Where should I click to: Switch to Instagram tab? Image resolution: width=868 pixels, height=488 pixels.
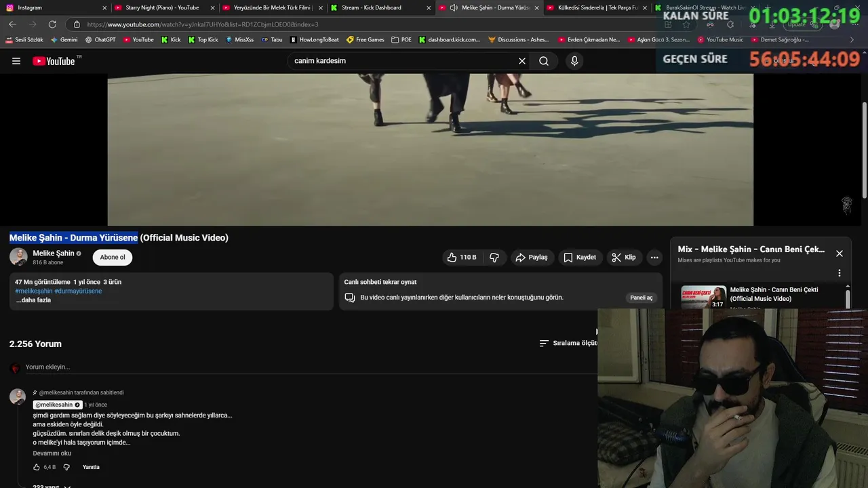click(54, 7)
